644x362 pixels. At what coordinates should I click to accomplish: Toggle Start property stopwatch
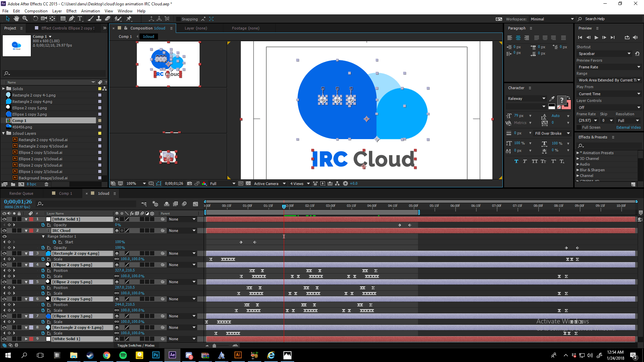(54, 242)
